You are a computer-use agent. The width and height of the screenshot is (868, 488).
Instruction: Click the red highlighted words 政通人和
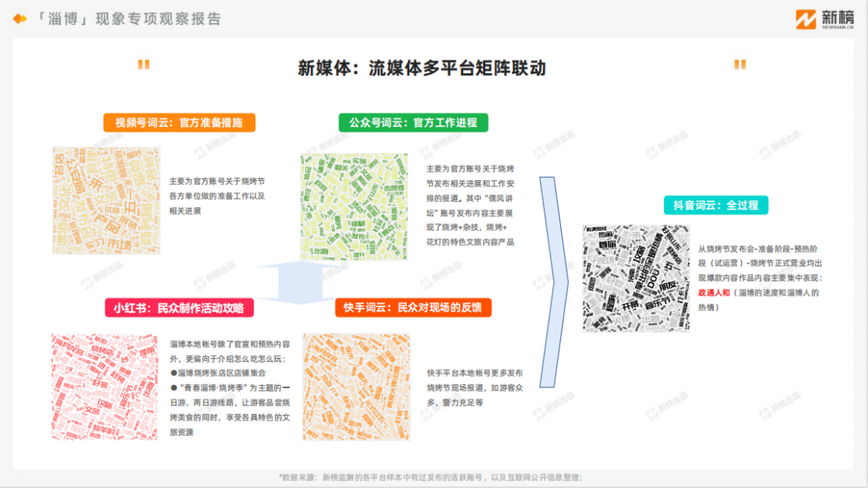click(x=714, y=293)
